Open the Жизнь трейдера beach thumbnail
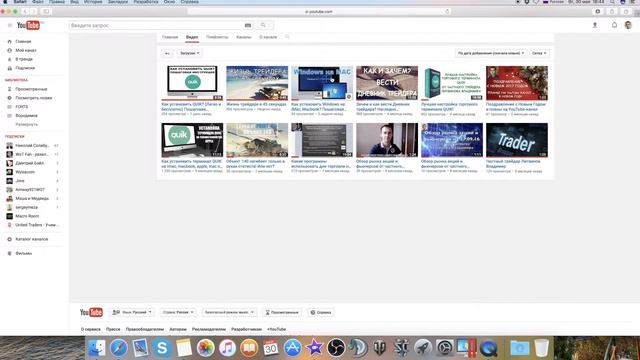The height and width of the screenshot is (360, 640). (x=257, y=83)
